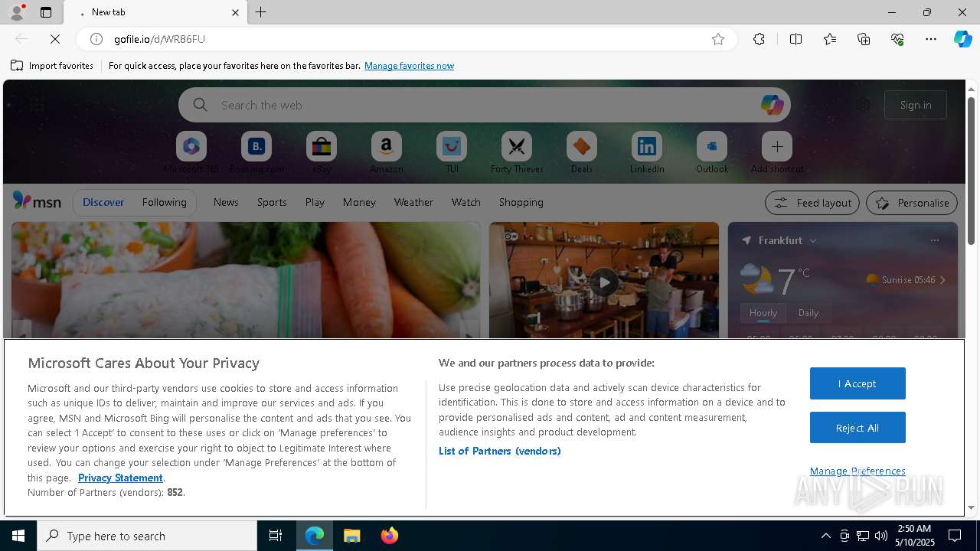Open the MSN logo
The width and height of the screenshot is (980, 551).
click(37, 201)
